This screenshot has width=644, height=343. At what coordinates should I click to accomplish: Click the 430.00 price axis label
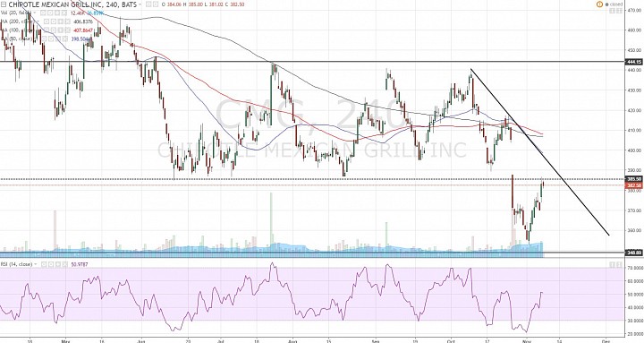tap(634, 90)
